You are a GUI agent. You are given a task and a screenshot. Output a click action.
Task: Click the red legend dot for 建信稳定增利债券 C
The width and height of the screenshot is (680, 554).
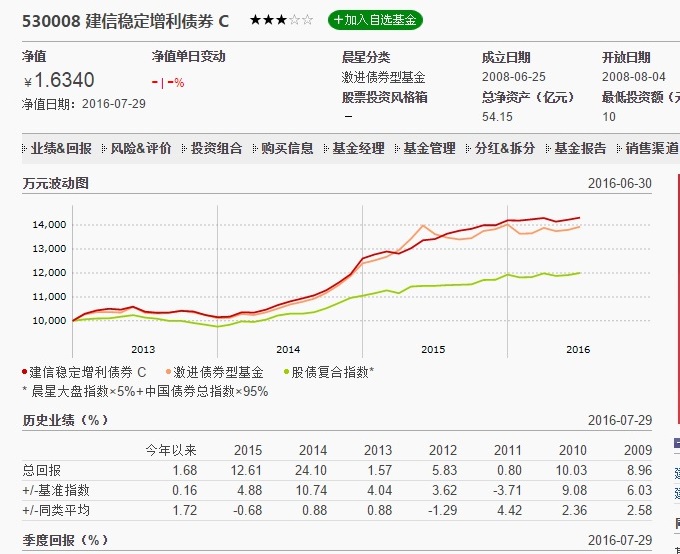(25, 372)
